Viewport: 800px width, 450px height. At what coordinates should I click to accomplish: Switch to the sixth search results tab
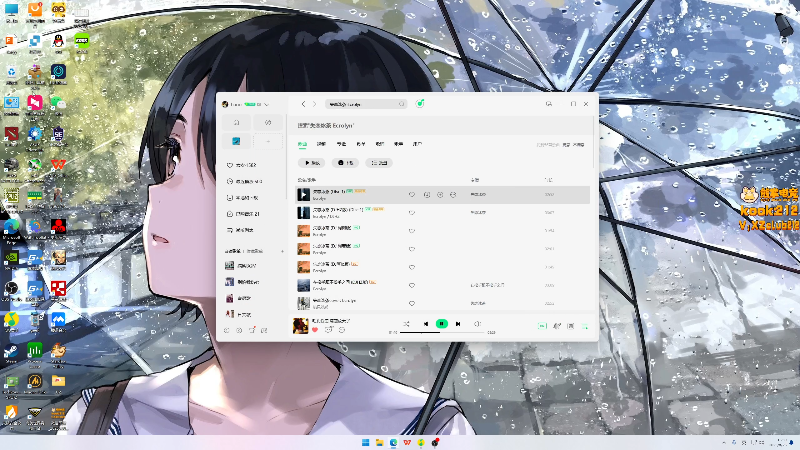(x=398, y=144)
